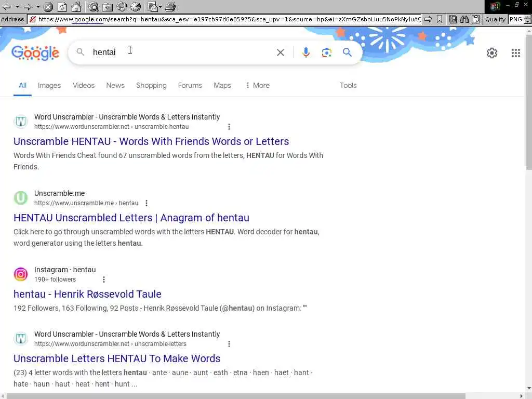Click the Go arrow beside the address bar
Image resolution: width=532 pixels, height=399 pixels.
click(429, 19)
